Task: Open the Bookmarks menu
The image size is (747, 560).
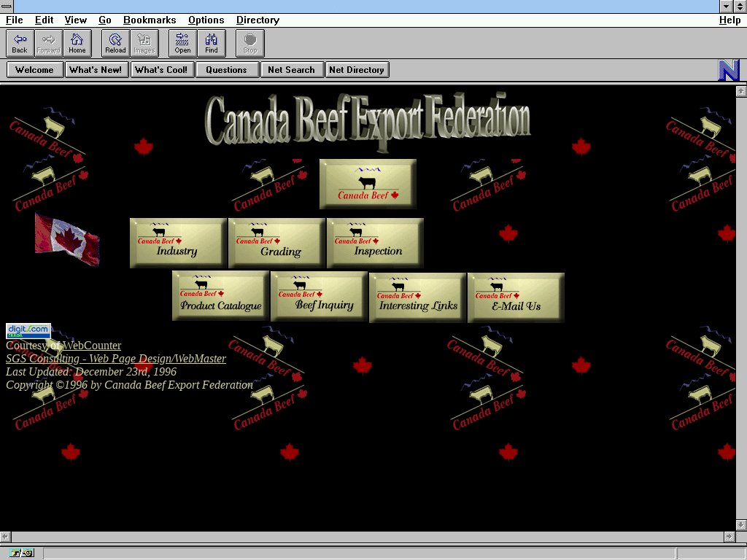Action: click(x=150, y=20)
